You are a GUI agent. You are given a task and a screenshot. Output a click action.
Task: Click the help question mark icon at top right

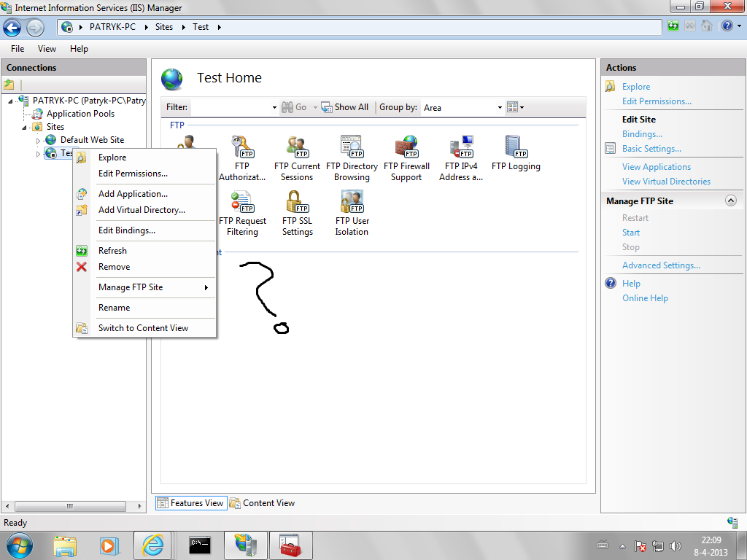point(727,26)
